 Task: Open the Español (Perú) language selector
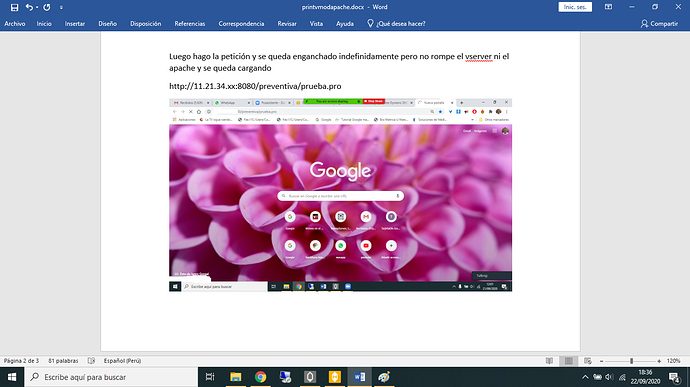tap(122, 361)
